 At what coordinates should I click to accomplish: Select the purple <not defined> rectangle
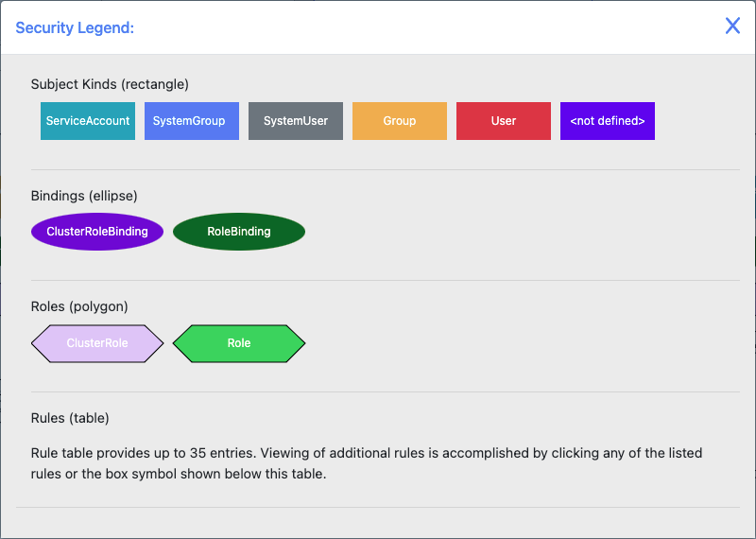[608, 121]
